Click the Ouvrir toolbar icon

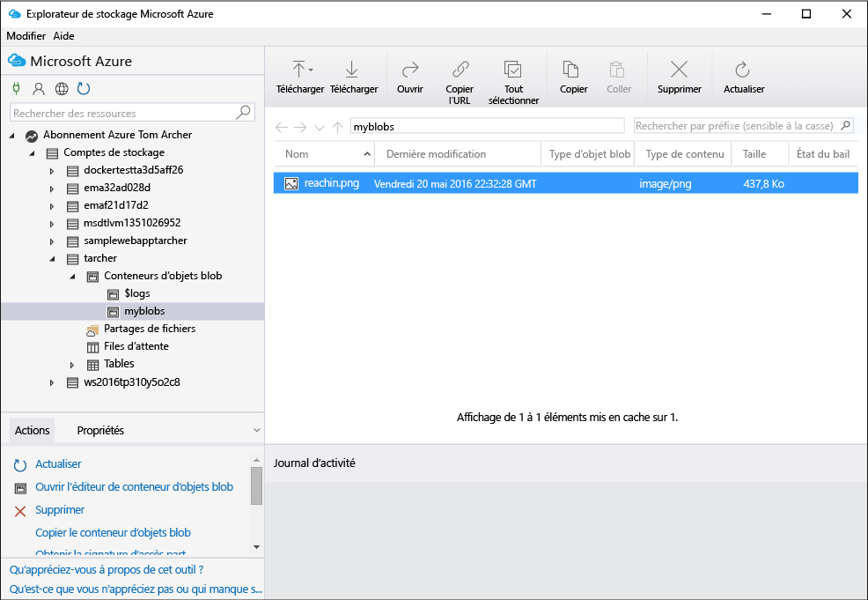coord(410,70)
